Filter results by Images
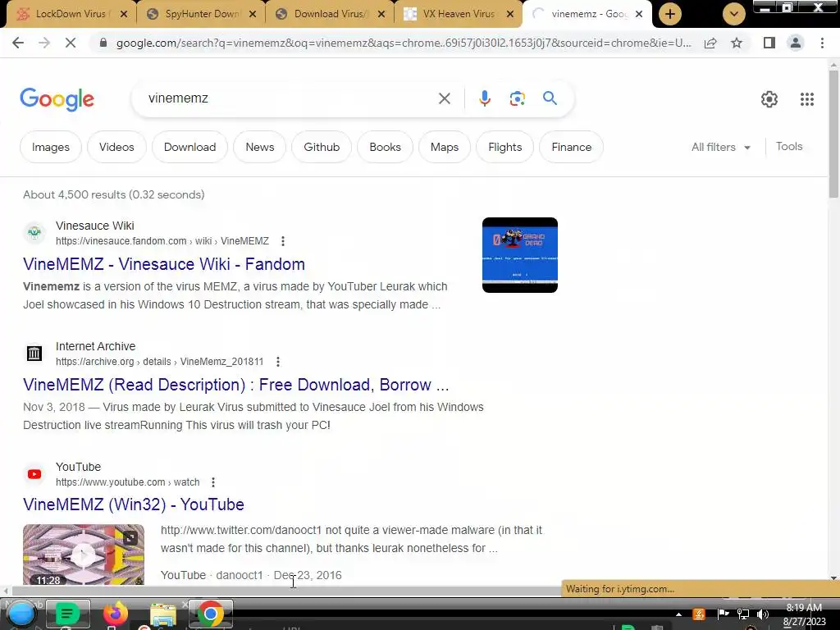The width and height of the screenshot is (840, 630). click(51, 147)
